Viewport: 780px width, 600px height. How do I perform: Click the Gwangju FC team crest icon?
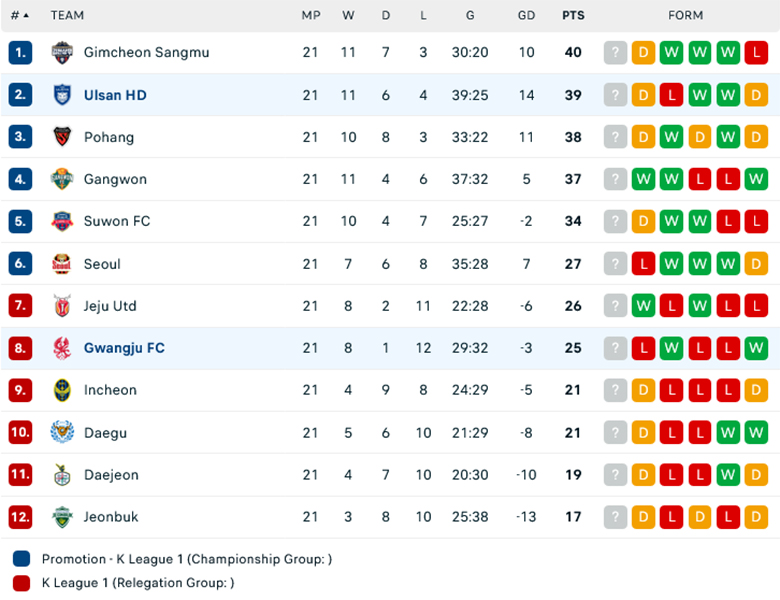click(62, 348)
